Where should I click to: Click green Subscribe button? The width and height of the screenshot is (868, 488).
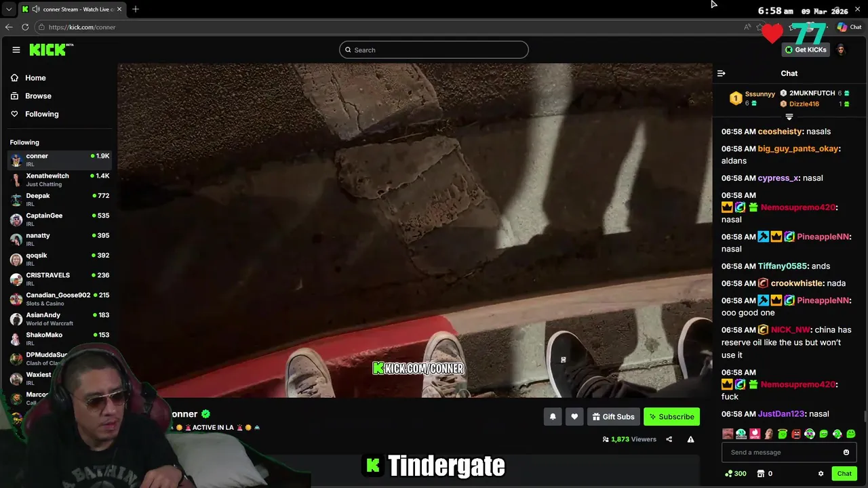pos(671,417)
